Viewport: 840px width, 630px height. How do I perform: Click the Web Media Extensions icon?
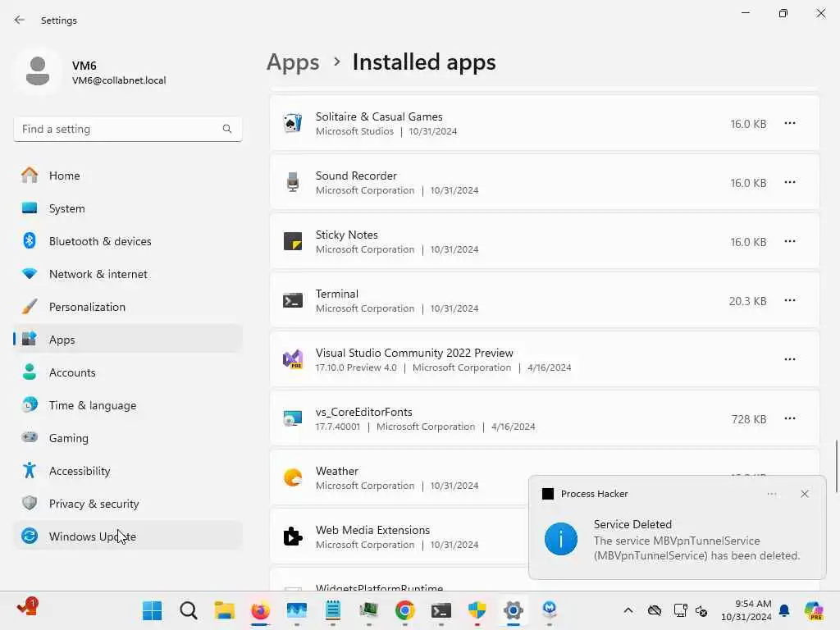tap(293, 536)
